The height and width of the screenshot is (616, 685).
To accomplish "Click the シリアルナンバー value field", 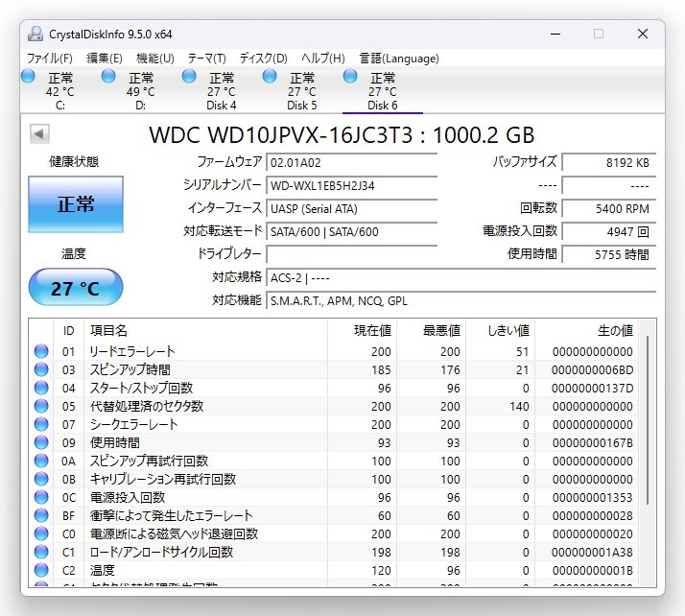I will click(351, 185).
